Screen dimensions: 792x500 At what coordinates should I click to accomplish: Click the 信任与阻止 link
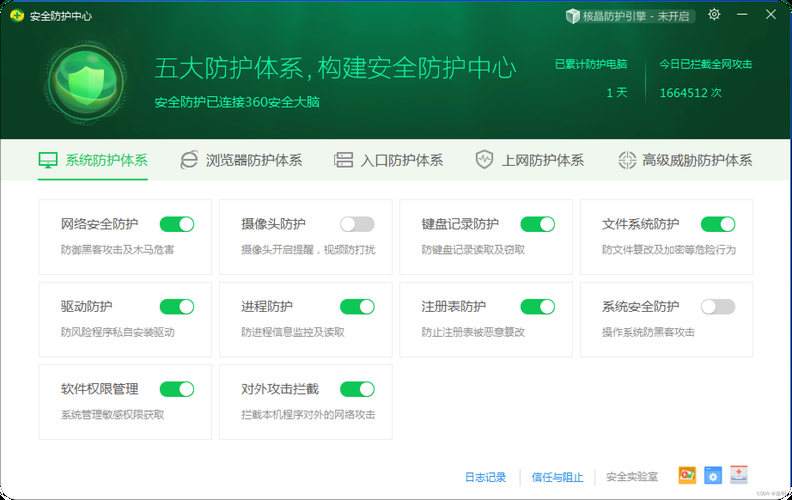pyautogui.click(x=555, y=477)
